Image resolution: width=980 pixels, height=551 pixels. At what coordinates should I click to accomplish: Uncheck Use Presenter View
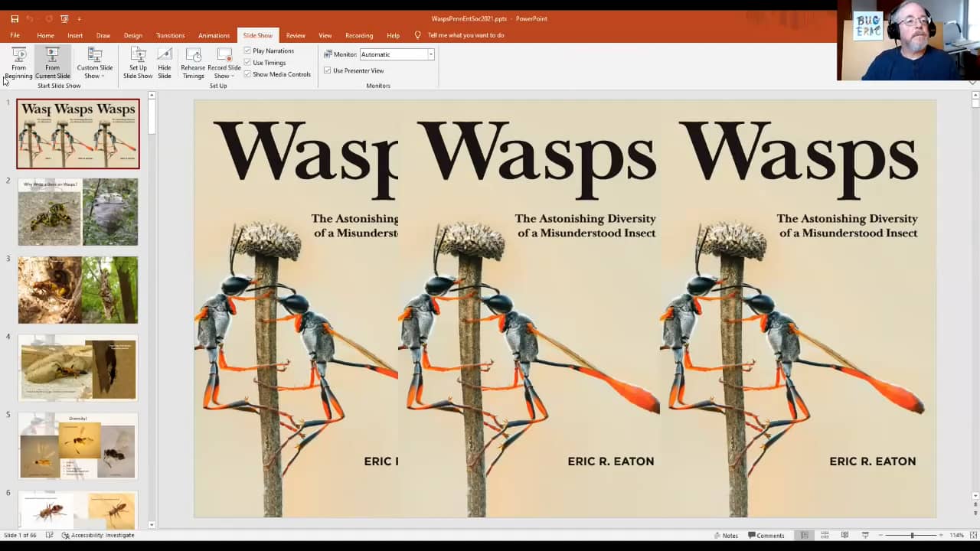point(327,70)
